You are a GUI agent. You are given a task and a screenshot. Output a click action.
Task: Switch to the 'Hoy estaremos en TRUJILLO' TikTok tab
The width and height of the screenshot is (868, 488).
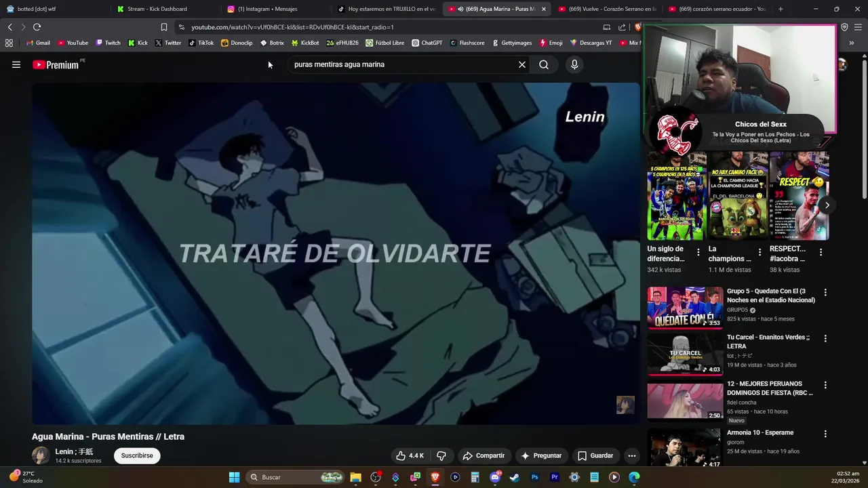click(x=386, y=9)
